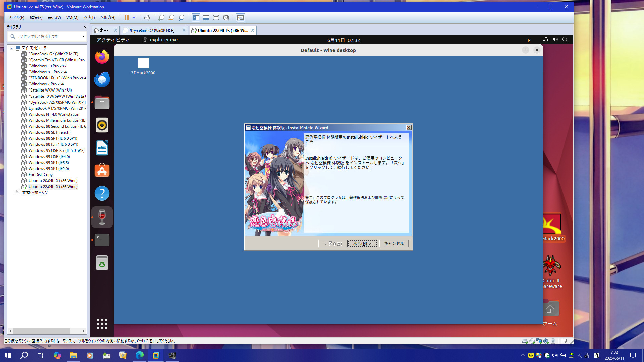Click キャンセル in InstallShield Wizard

tap(394, 243)
